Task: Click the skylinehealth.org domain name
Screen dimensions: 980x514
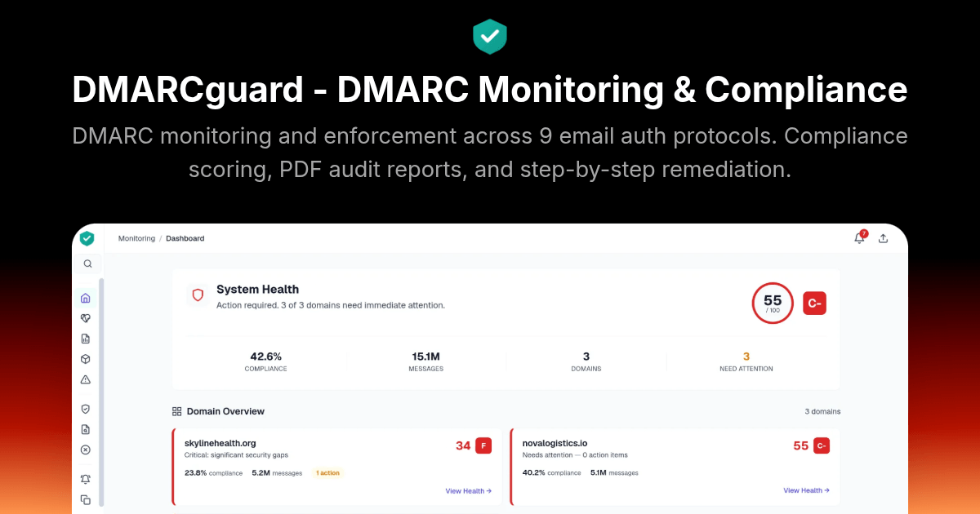Action: (220, 443)
